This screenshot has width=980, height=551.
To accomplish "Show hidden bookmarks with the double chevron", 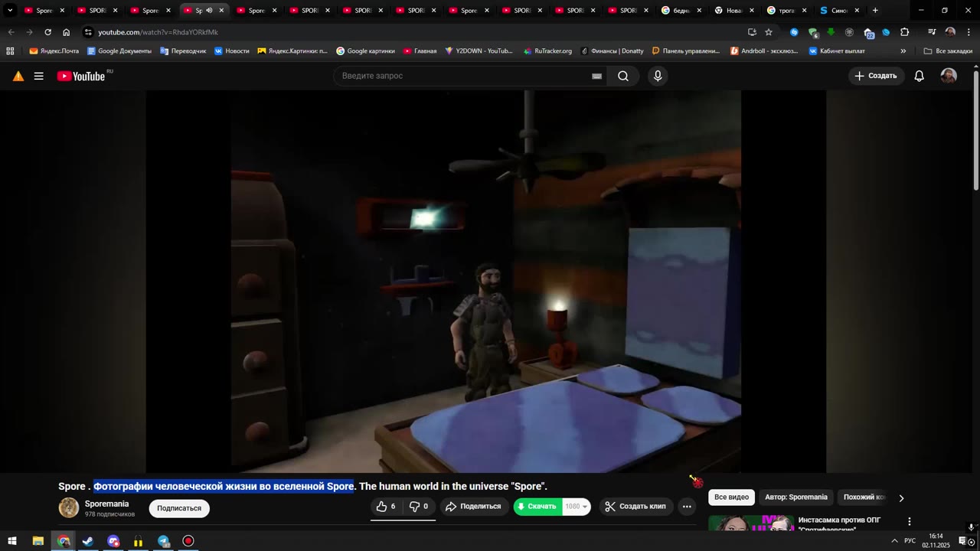I will (903, 51).
